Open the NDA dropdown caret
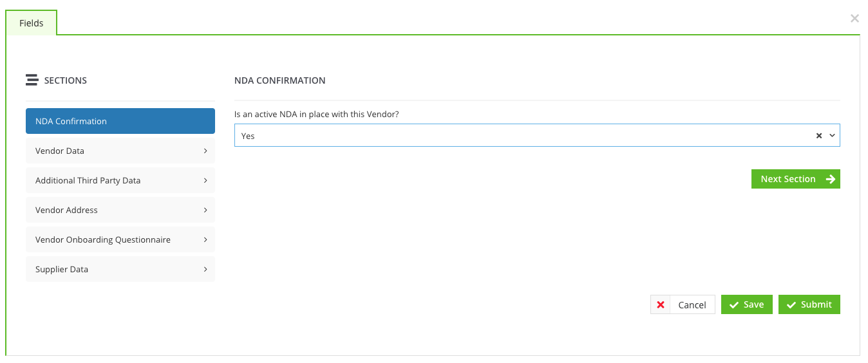Viewport: 868px width, 363px height. [832, 136]
